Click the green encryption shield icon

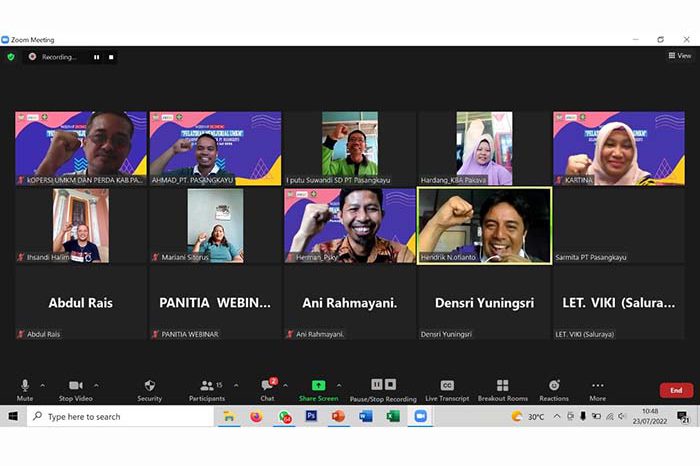point(11,57)
